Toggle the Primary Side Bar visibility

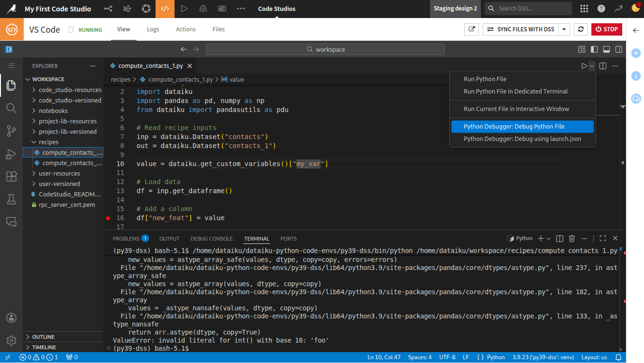[594, 49]
